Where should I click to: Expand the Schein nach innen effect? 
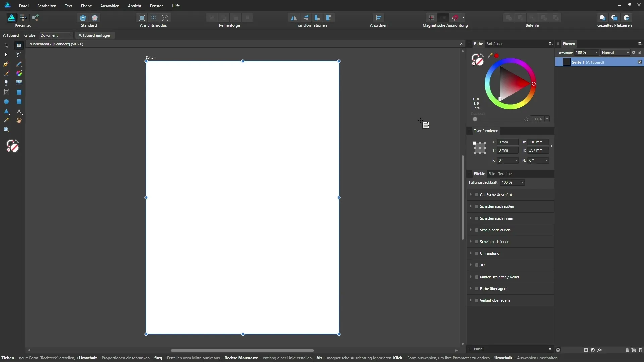[471, 241]
